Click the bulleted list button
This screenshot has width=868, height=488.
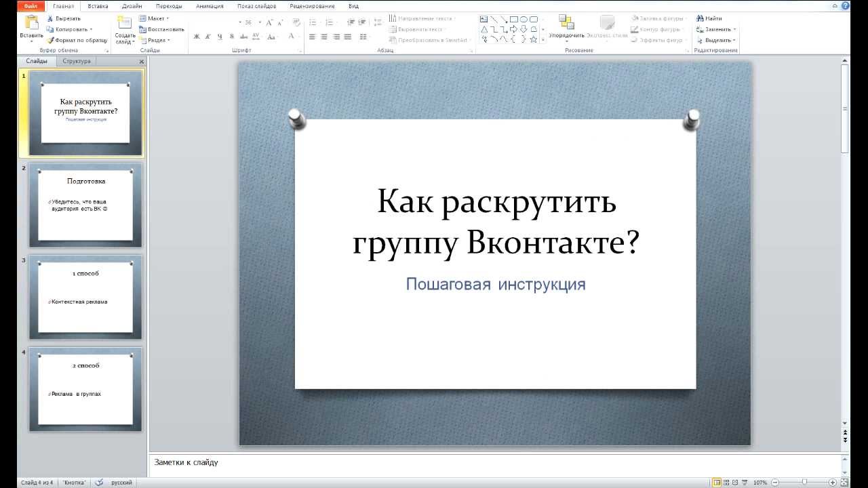314,22
